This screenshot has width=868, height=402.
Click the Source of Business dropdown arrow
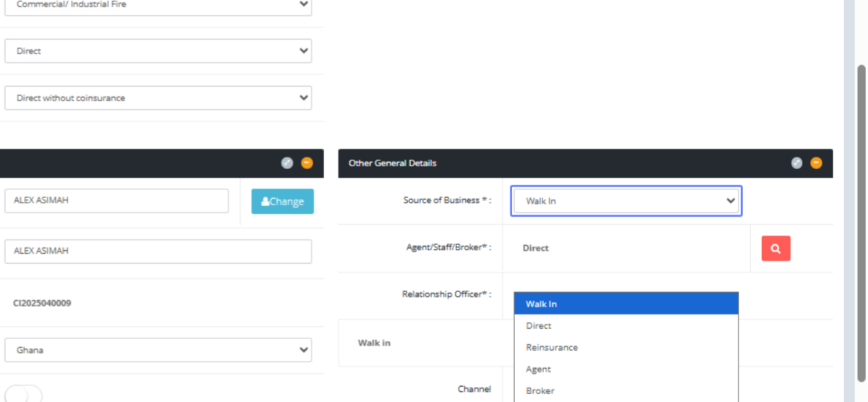coord(730,201)
